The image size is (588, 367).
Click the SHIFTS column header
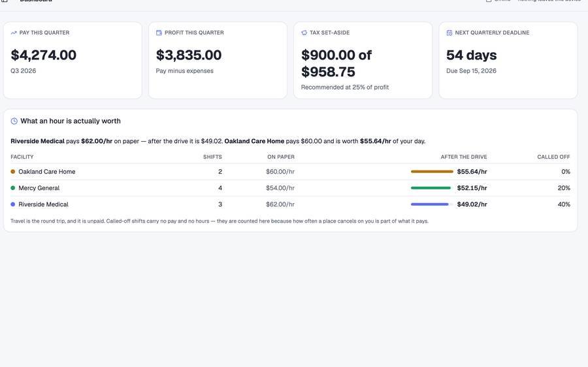pyautogui.click(x=212, y=157)
